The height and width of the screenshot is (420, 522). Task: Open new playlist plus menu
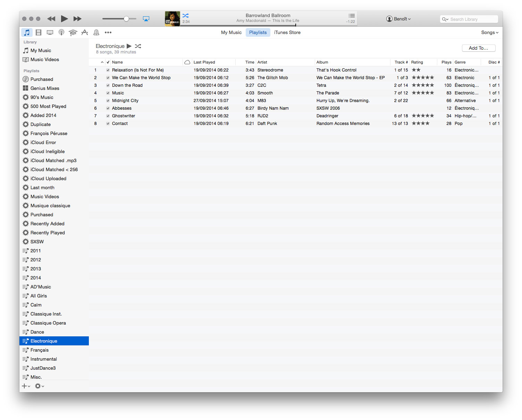[26, 386]
